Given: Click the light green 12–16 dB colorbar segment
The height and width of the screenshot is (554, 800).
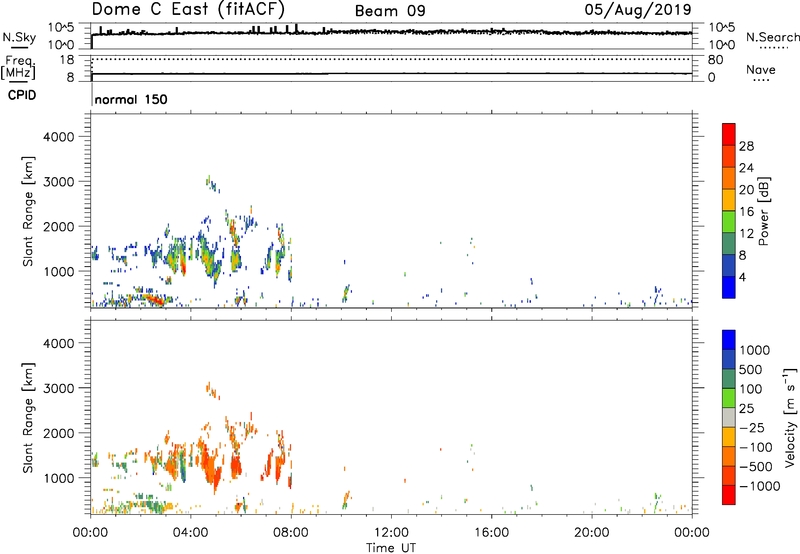Looking at the screenshot, I should tap(729, 221).
